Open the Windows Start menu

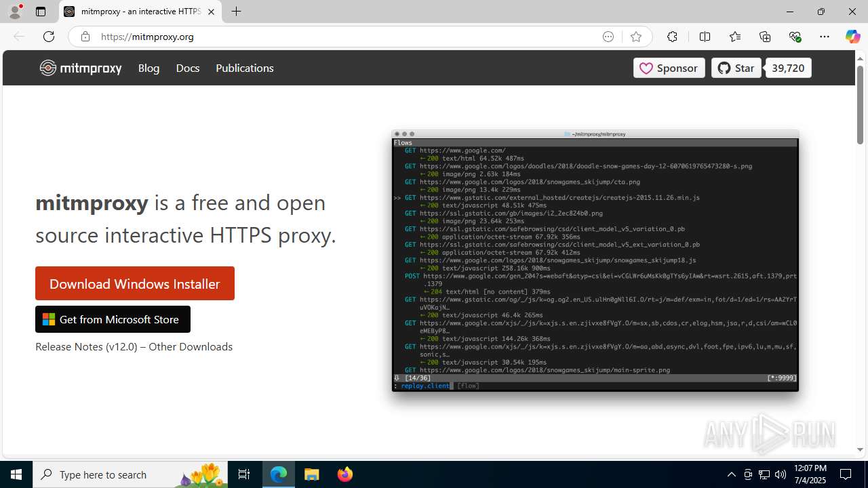pos(16,474)
